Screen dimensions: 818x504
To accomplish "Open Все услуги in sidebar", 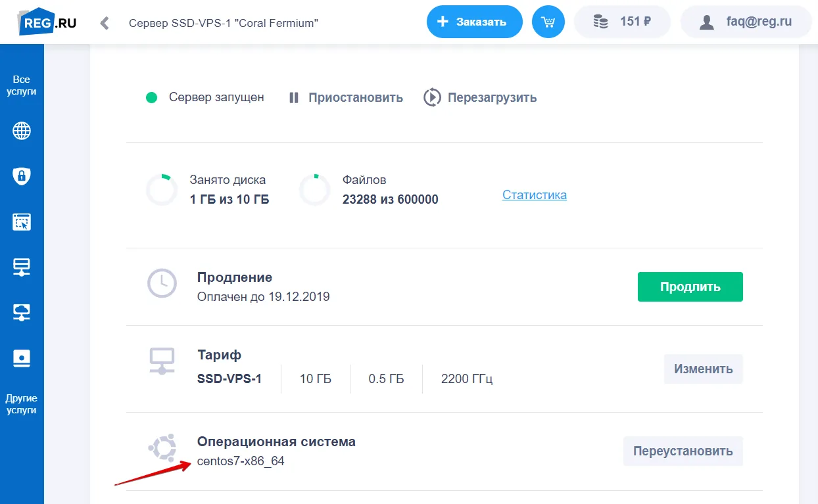I will (22, 84).
